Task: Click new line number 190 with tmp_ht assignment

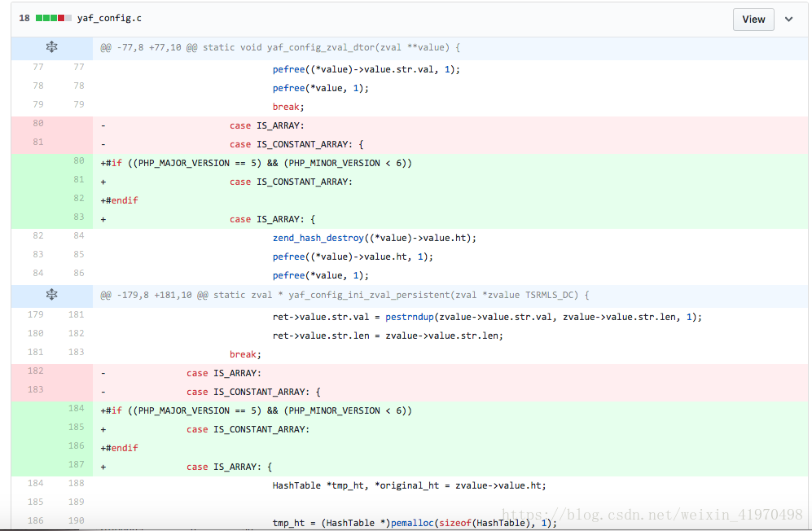Action: (76, 520)
